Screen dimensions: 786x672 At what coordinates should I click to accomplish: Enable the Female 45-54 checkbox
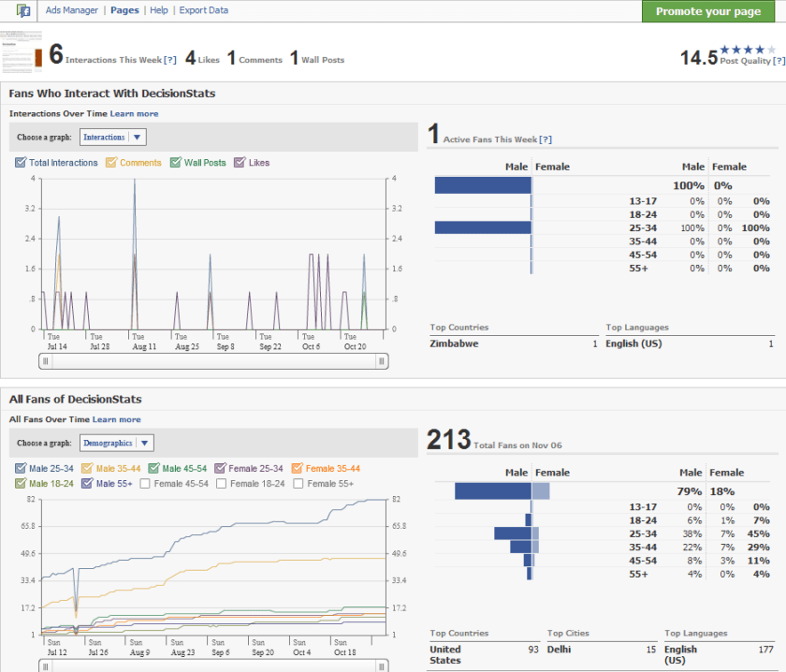pyautogui.click(x=144, y=484)
